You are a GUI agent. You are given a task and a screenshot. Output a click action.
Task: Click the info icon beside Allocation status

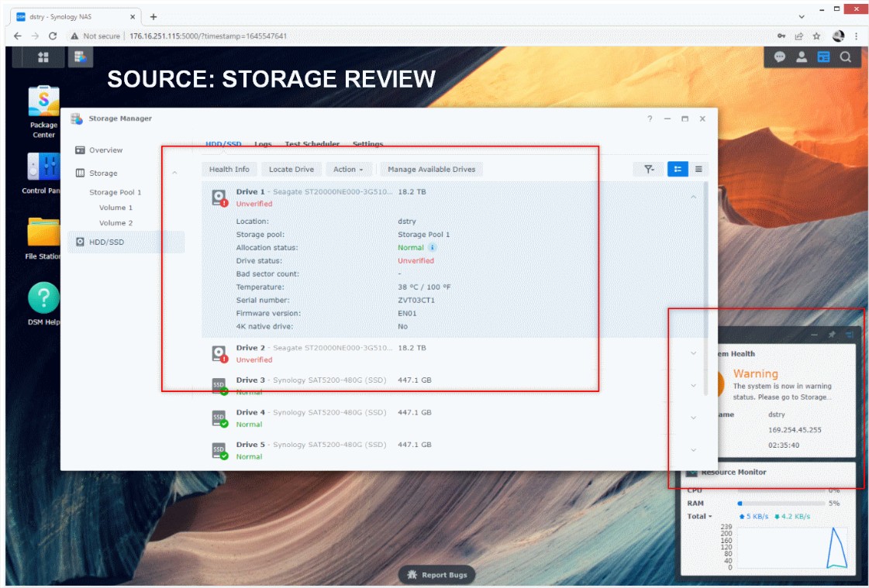[433, 248]
